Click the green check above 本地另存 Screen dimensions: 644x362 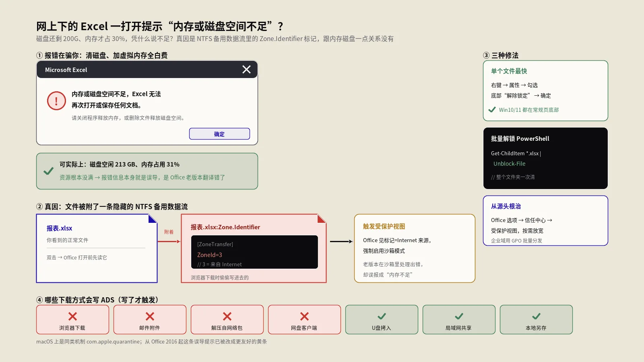click(x=536, y=317)
